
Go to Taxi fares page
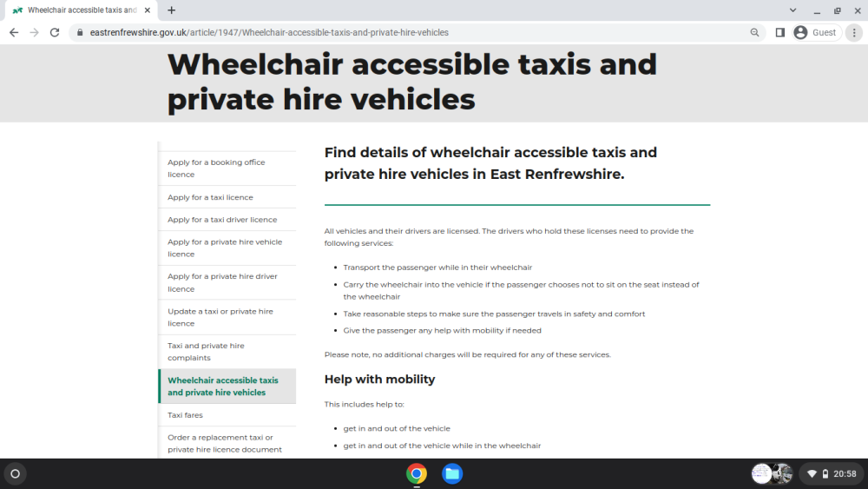coord(186,415)
